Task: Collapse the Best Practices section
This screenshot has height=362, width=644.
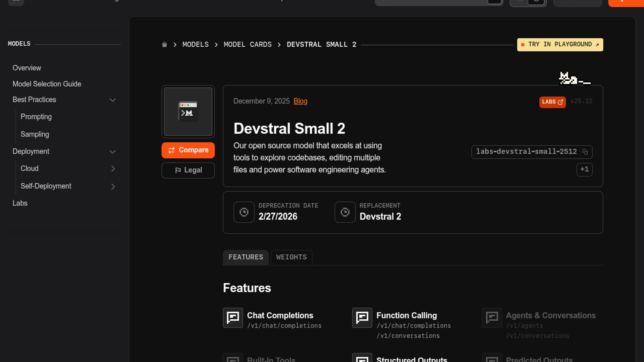Action: coord(113,100)
